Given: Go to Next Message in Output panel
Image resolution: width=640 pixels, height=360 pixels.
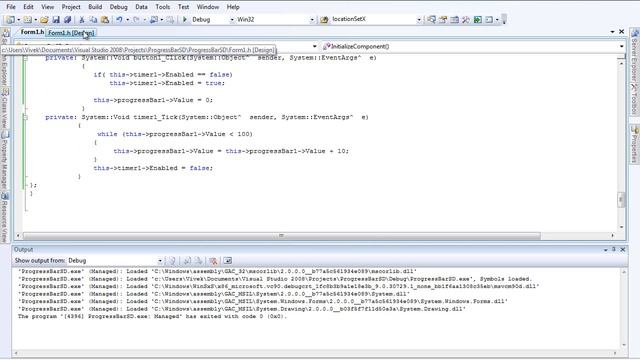Looking at the screenshot, I should click(198, 260).
